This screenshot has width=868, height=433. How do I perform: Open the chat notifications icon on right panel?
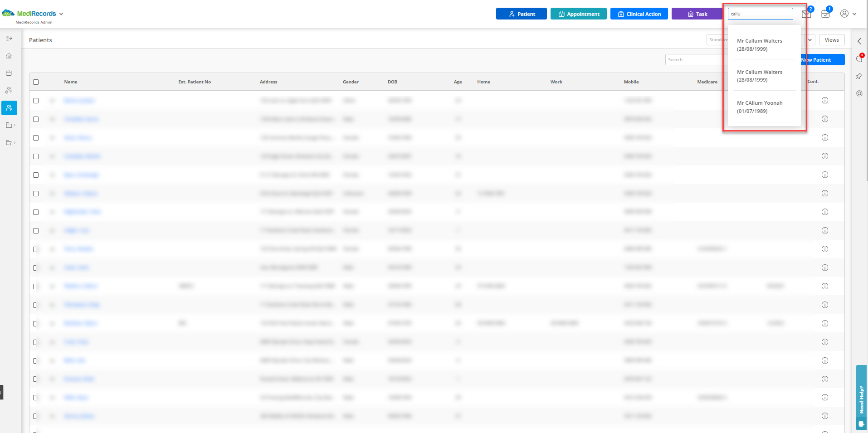(859, 58)
